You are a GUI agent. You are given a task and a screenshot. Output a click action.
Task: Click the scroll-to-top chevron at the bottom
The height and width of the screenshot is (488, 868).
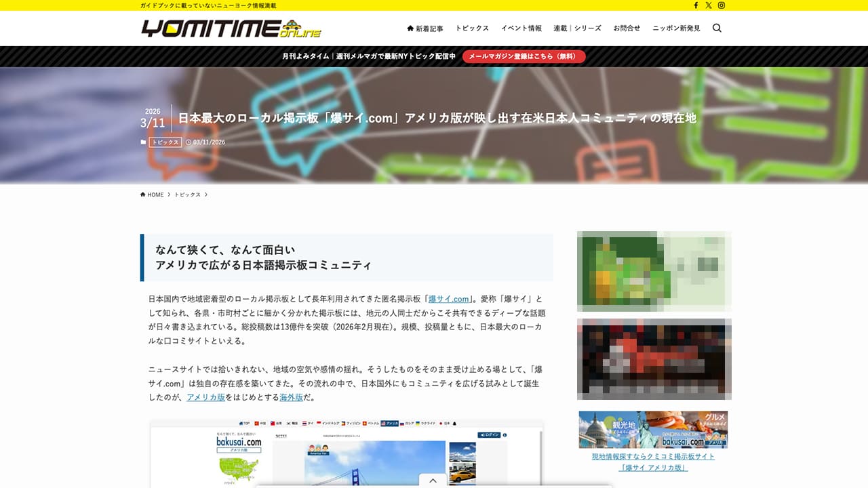(433, 479)
